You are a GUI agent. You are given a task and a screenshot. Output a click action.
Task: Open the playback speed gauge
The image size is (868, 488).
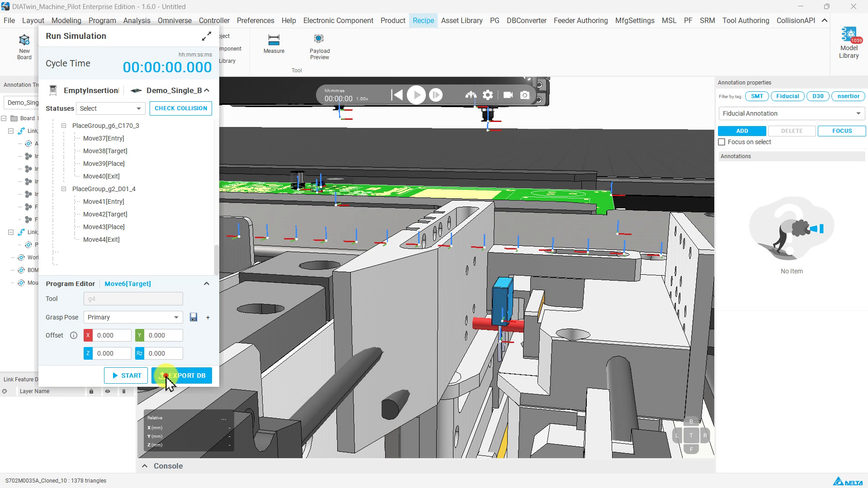coord(471,95)
